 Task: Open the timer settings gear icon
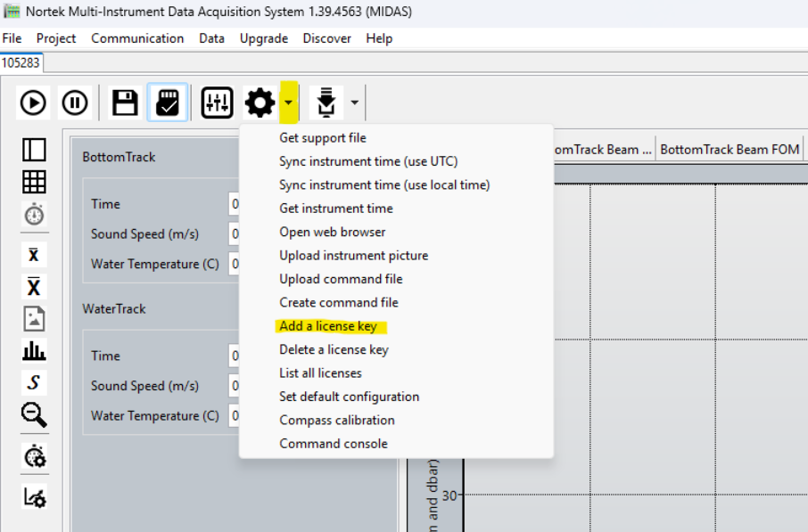[34, 456]
